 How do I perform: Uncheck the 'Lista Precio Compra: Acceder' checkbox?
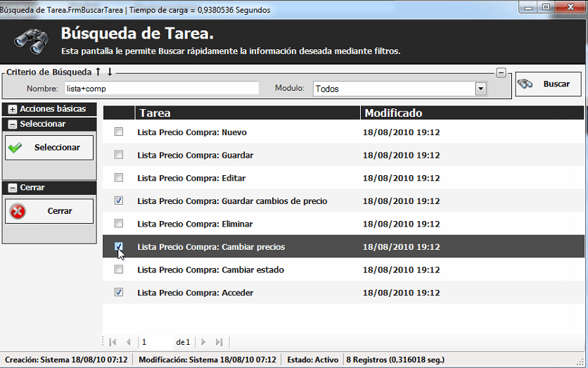click(x=119, y=292)
